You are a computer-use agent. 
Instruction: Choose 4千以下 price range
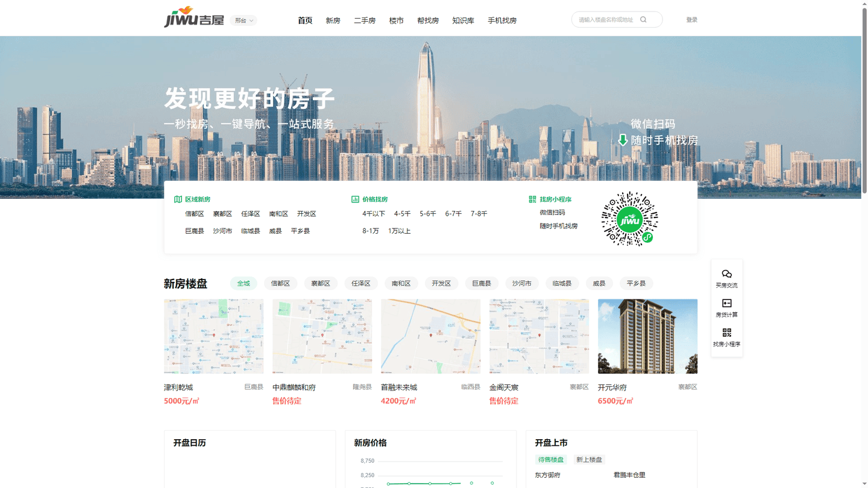coord(374,214)
